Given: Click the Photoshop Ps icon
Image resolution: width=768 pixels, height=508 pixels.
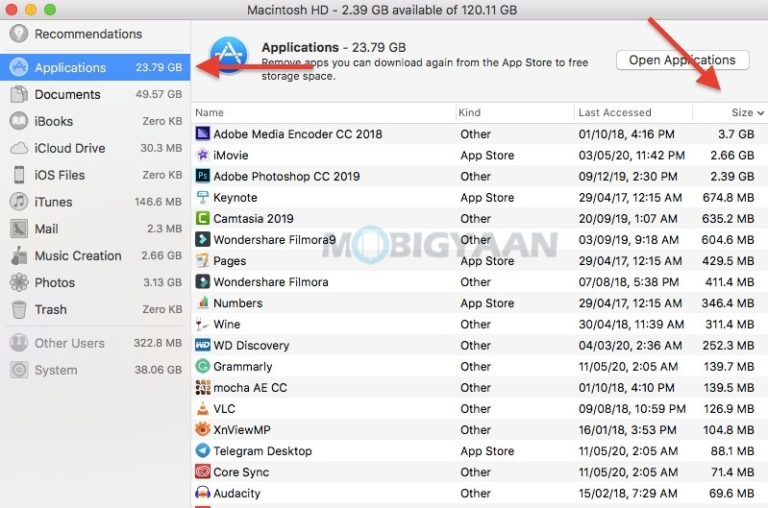Looking at the screenshot, I should point(203,176).
